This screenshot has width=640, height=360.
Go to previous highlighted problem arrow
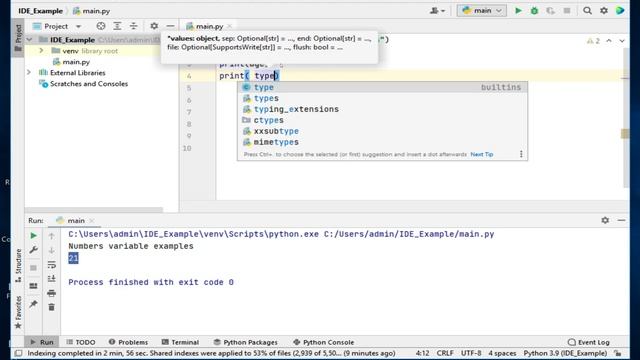tap(609, 41)
